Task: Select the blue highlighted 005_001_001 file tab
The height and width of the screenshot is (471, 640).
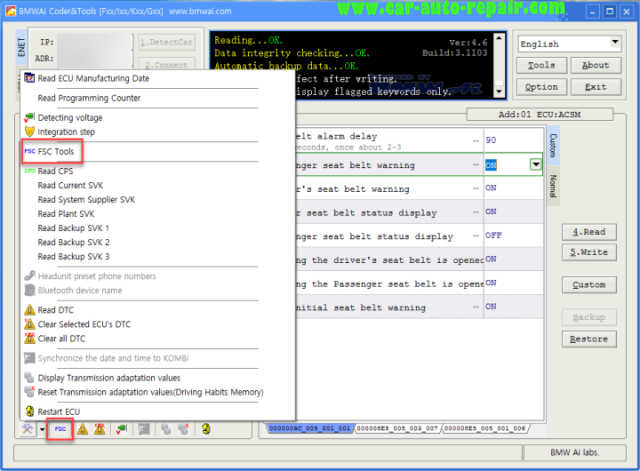Action: pos(309,429)
